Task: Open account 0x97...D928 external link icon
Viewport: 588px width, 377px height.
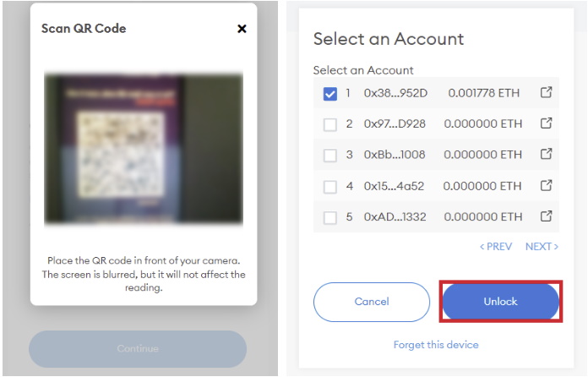Action: [546, 123]
